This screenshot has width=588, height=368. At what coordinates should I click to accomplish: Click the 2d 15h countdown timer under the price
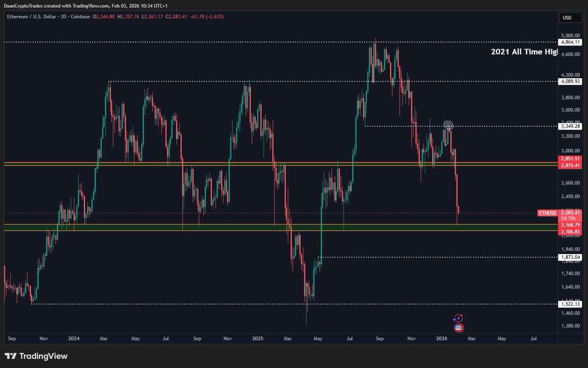click(x=568, y=218)
